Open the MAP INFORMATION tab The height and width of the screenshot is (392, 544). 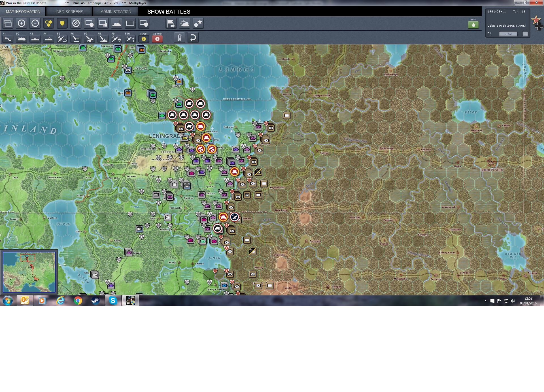(23, 12)
